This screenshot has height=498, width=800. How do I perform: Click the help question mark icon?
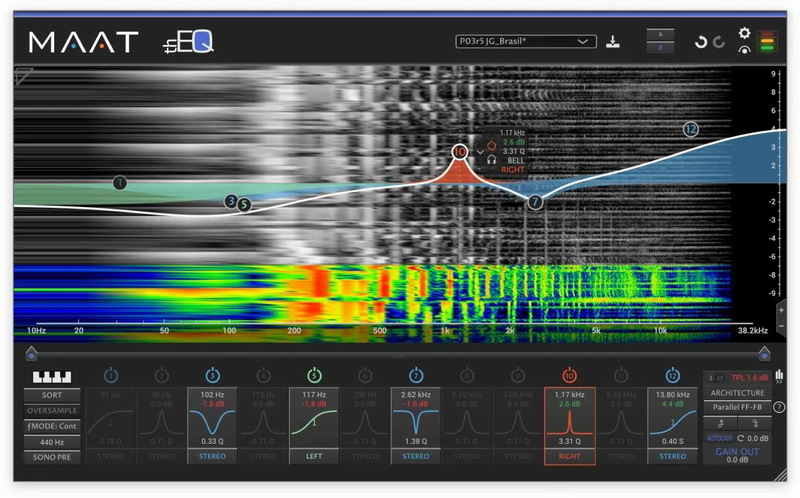pyautogui.click(x=778, y=408)
